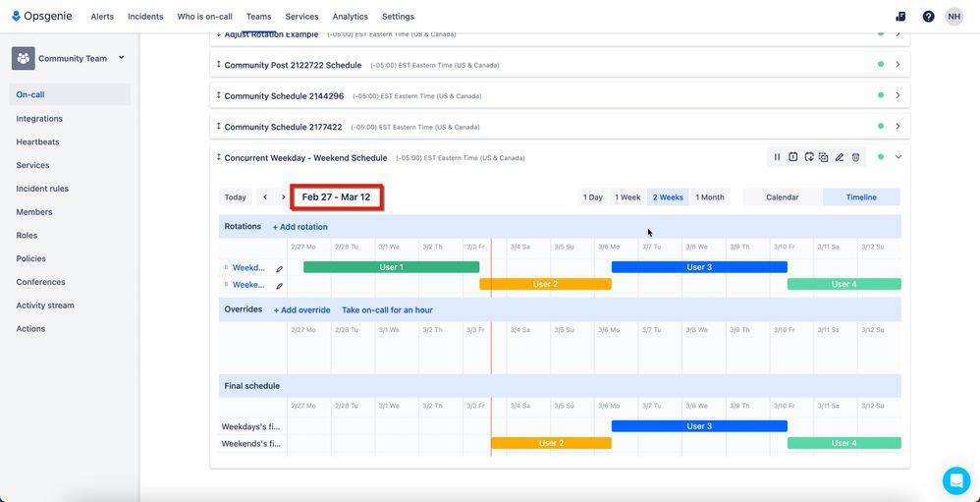Switch timeline range to 1 Week
Screen dimensions: 980x502
coord(627,196)
